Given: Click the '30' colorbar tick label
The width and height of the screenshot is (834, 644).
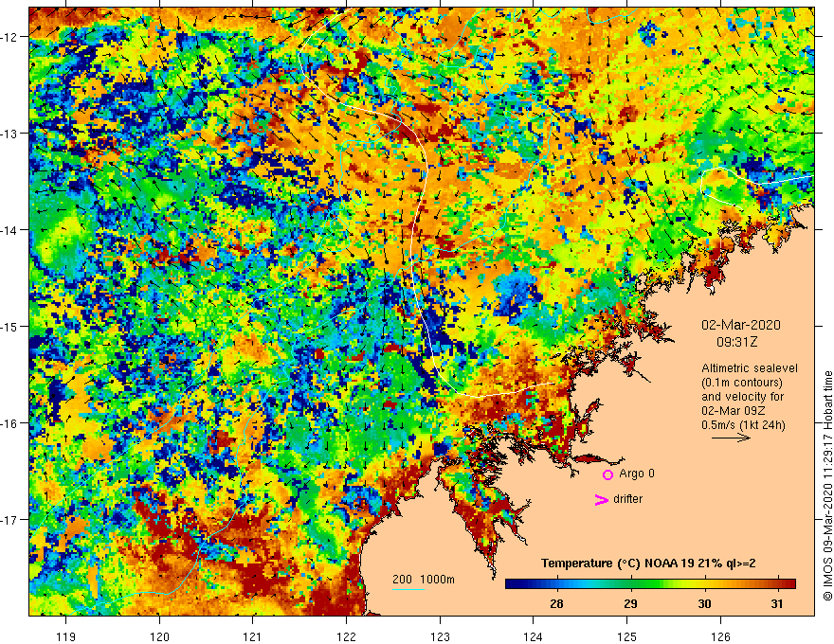Looking at the screenshot, I should pos(704,604).
